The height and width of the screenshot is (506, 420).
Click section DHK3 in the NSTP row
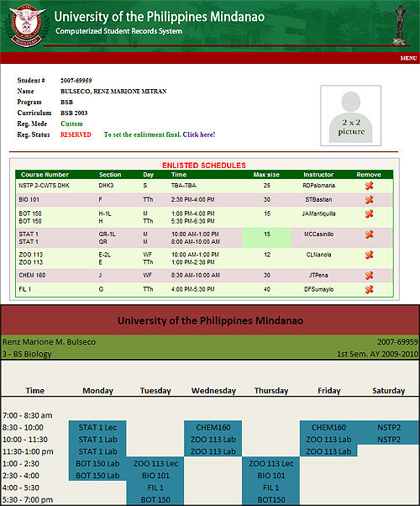click(106, 186)
